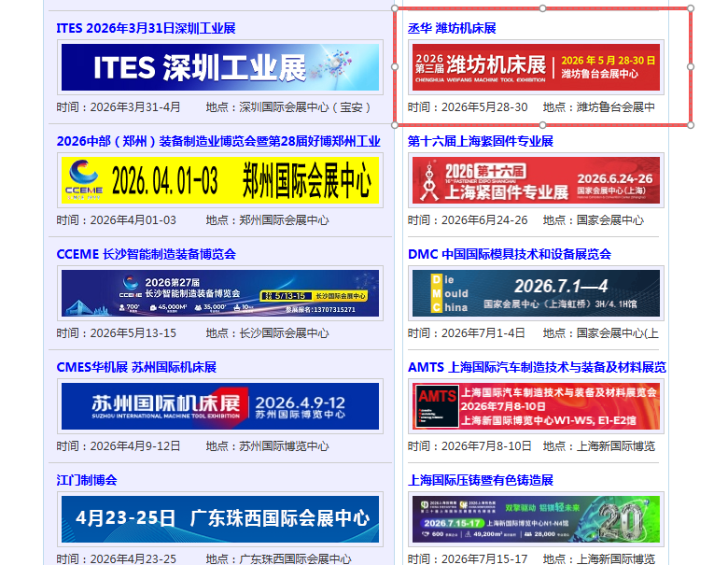Click the 潍坊机床展 red banner image
Image resolution: width=728 pixels, height=565 pixels.
pyautogui.click(x=536, y=67)
